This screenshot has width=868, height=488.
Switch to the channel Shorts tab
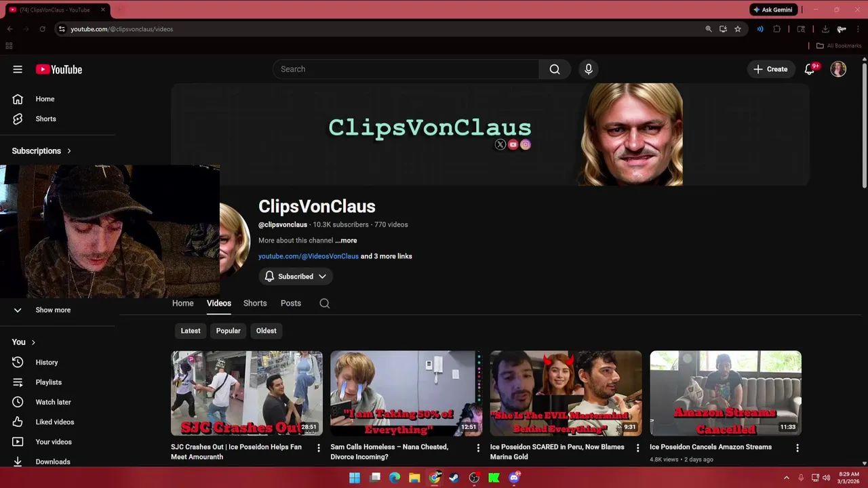(255, 303)
